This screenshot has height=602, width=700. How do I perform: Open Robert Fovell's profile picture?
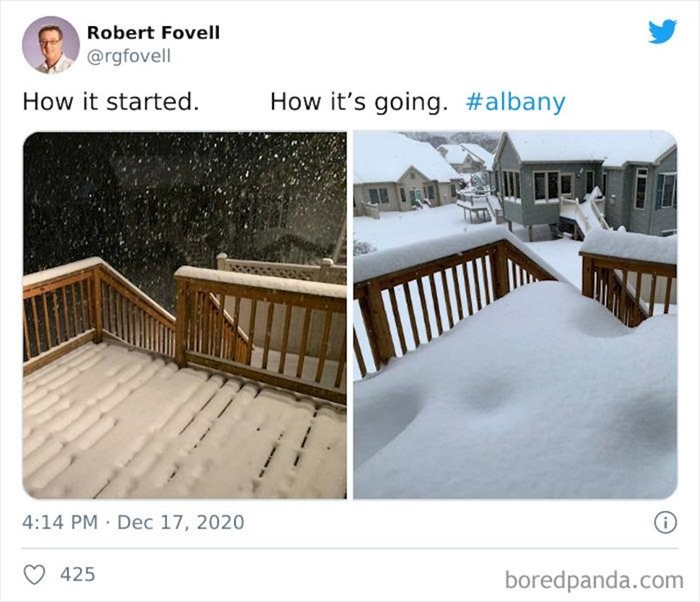pos(51,45)
